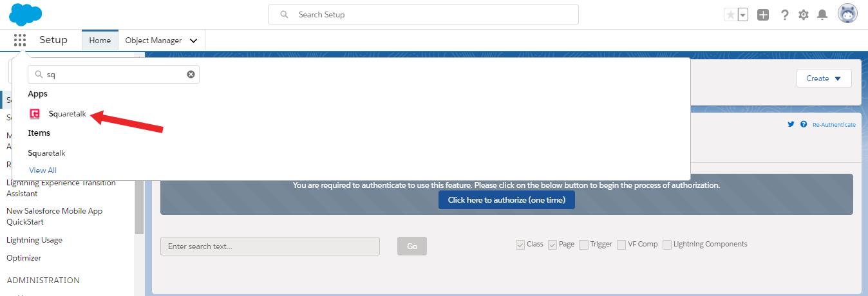Click the favorites star icon
The image size is (868, 296).
tap(730, 15)
